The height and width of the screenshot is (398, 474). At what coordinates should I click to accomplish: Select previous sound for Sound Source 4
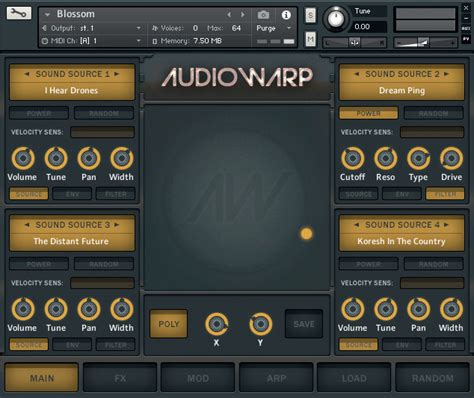(x=357, y=225)
